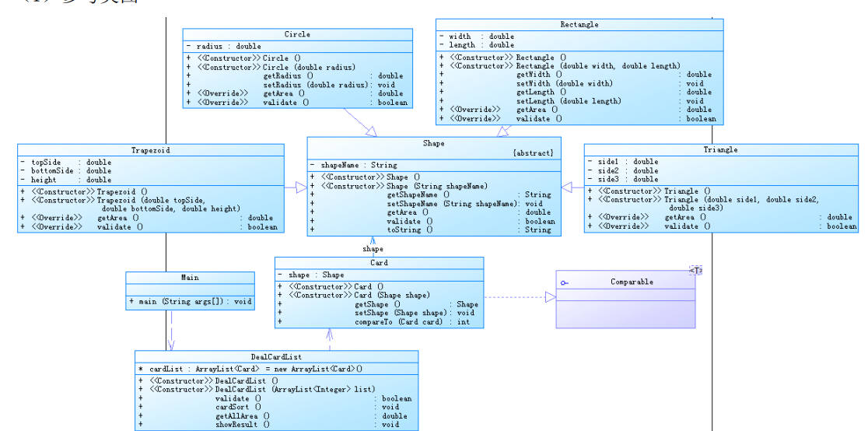The height and width of the screenshot is (431, 868).
Task: Click the validate () method in DealCardList
Action: coord(239,398)
